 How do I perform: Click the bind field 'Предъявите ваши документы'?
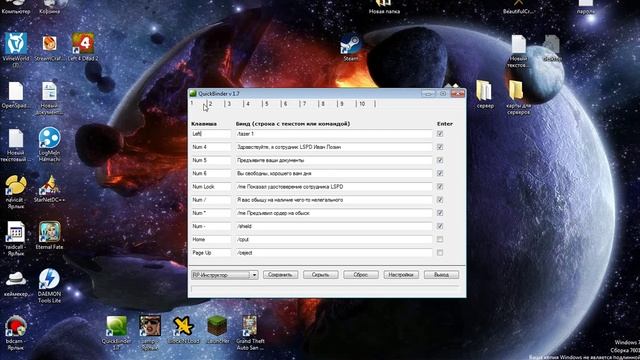334,160
